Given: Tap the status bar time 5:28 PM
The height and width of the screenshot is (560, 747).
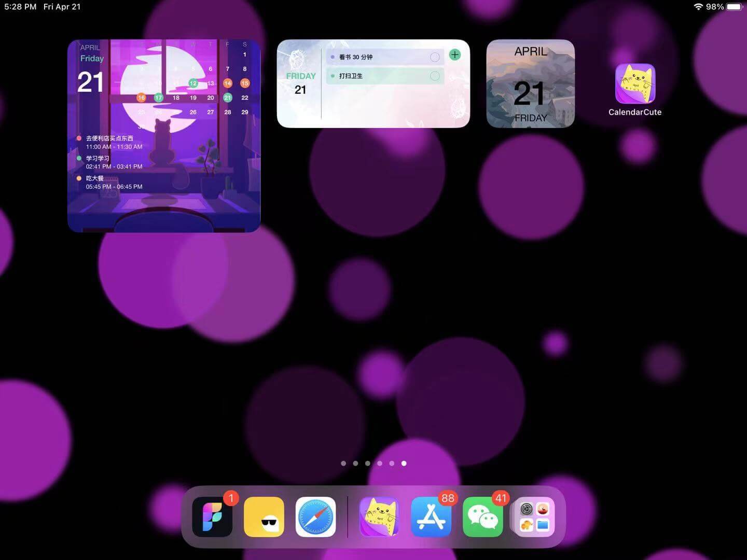Looking at the screenshot, I should tap(20, 7).
